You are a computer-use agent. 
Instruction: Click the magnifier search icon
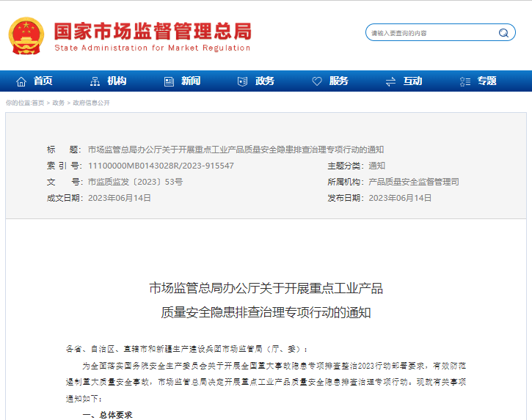pyautogui.click(x=504, y=33)
